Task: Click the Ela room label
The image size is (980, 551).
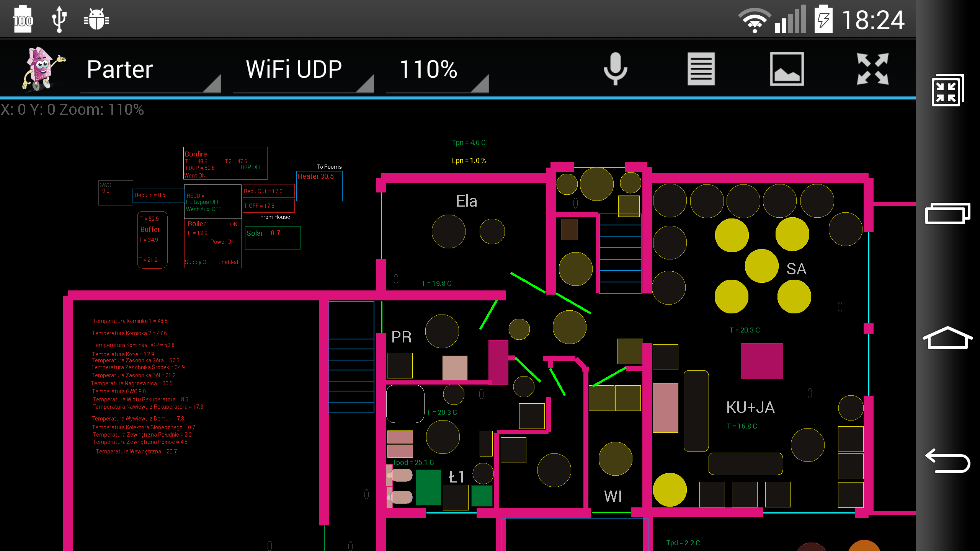Action: (x=466, y=201)
